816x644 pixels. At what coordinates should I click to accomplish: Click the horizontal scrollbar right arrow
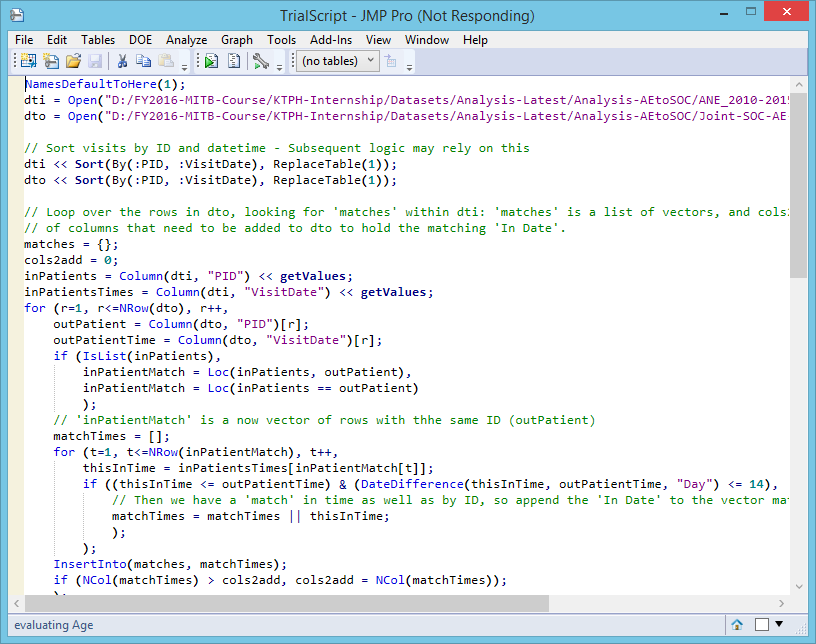(x=781, y=603)
